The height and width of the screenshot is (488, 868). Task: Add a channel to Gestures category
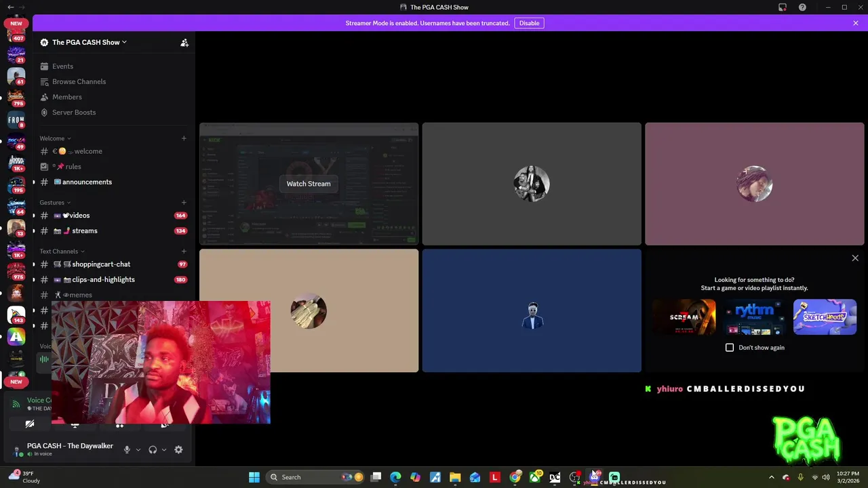184,203
